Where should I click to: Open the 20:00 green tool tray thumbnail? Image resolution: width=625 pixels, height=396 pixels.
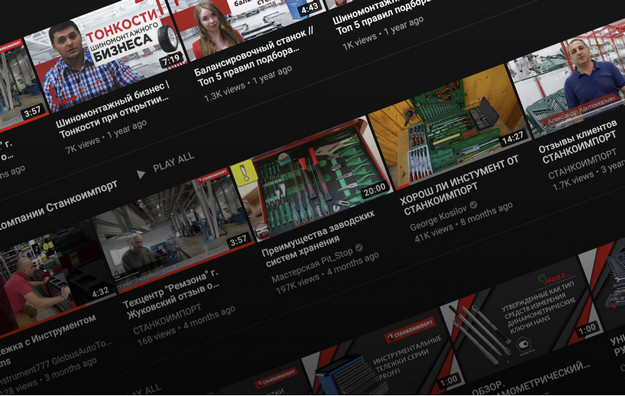[x=311, y=179]
